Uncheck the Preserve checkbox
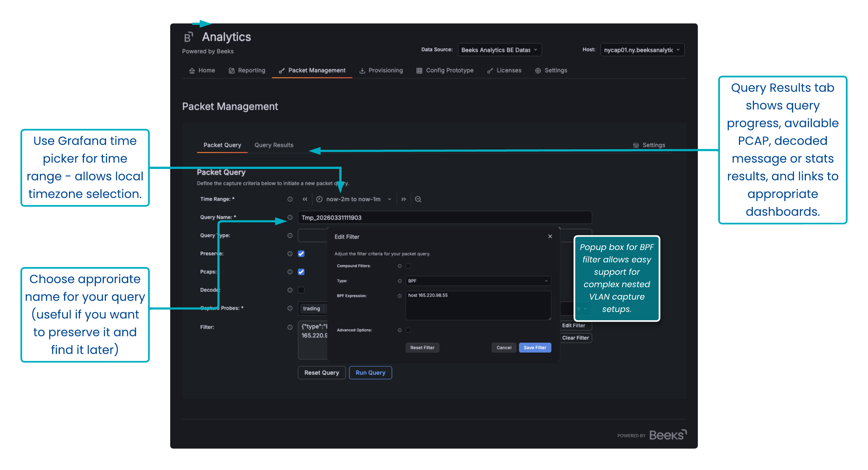 click(301, 253)
